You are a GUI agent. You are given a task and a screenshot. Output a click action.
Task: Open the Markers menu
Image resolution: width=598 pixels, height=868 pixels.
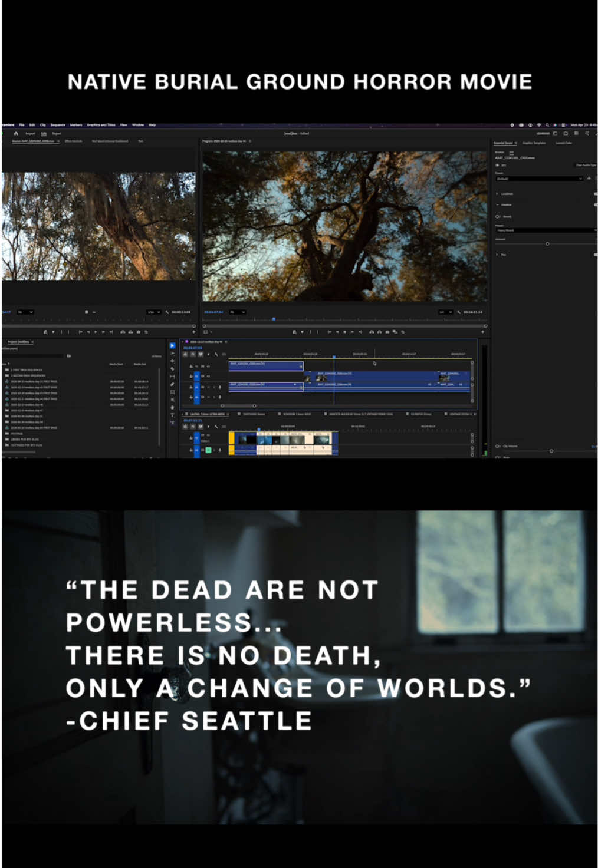tap(76, 125)
